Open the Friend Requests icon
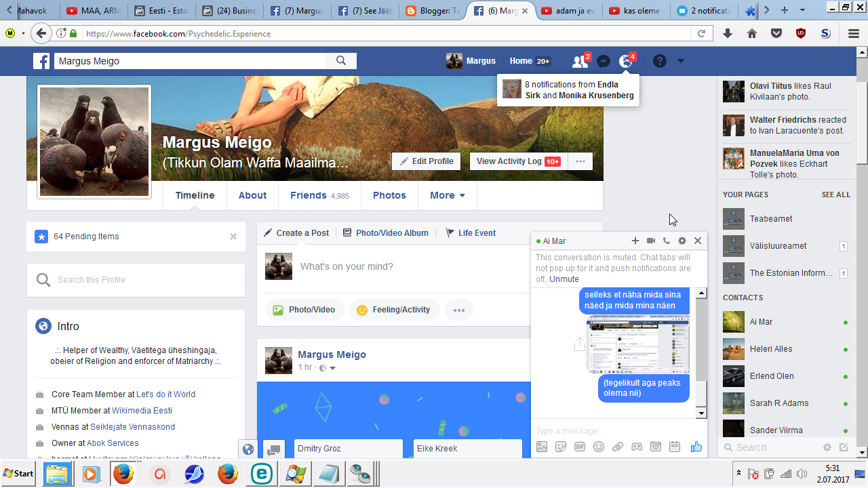The width and height of the screenshot is (868, 488). point(580,62)
